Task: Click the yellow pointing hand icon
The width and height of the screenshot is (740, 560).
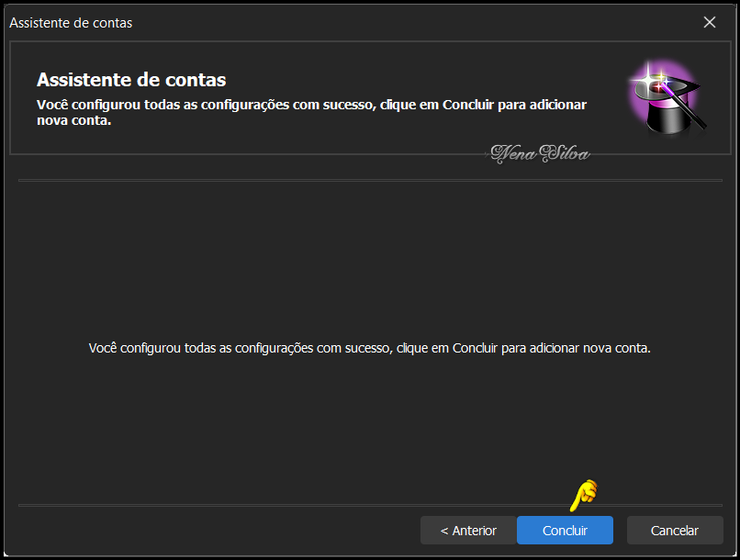Action: [583, 496]
